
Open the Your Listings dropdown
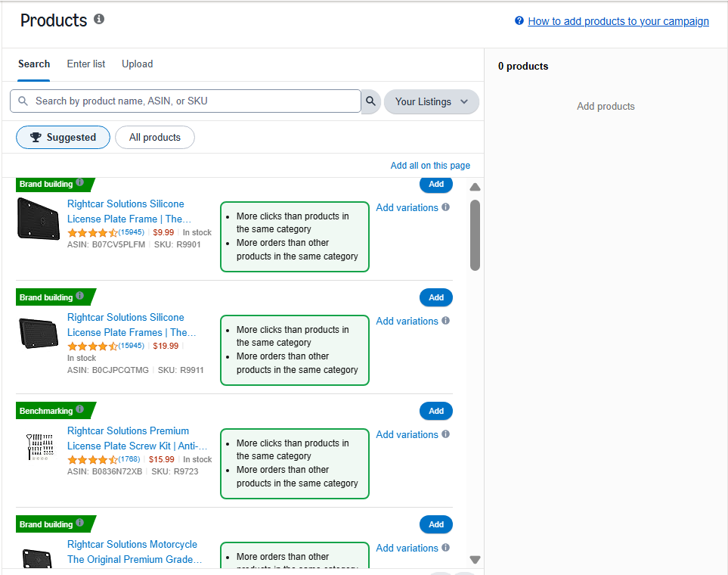[x=432, y=101]
